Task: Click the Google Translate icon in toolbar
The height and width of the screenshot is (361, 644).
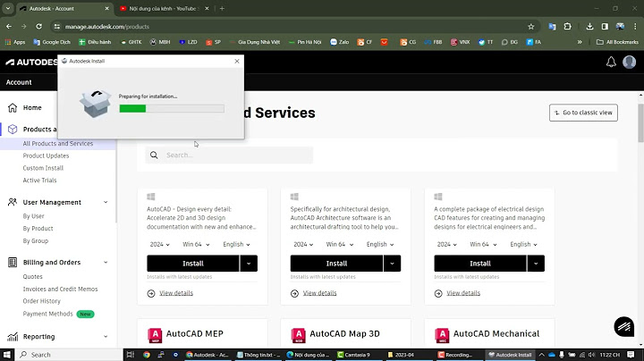Action: (x=552, y=26)
